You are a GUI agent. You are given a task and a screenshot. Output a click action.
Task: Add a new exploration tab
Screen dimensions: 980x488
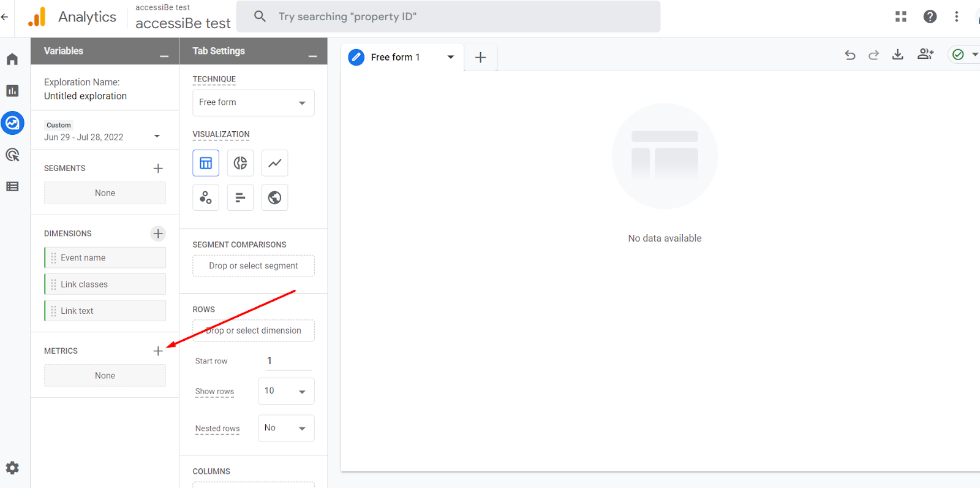pyautogui.click(x=481, y=57)
